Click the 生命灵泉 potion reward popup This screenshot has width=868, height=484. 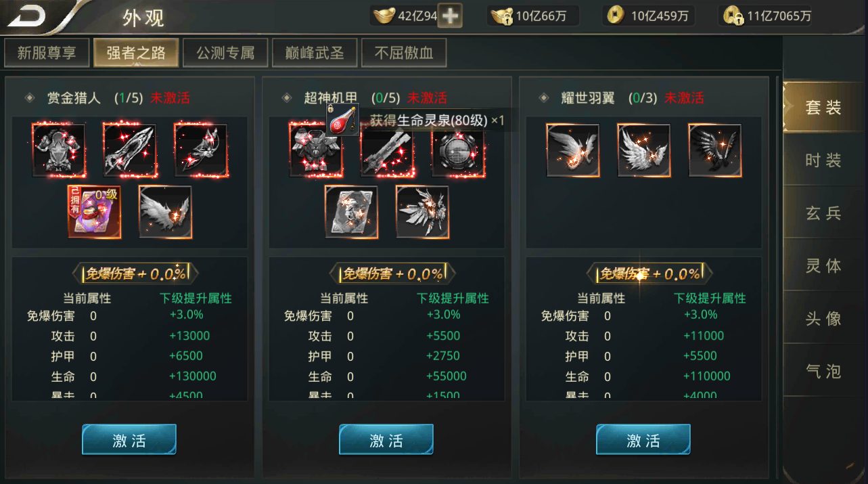(415, 121)
